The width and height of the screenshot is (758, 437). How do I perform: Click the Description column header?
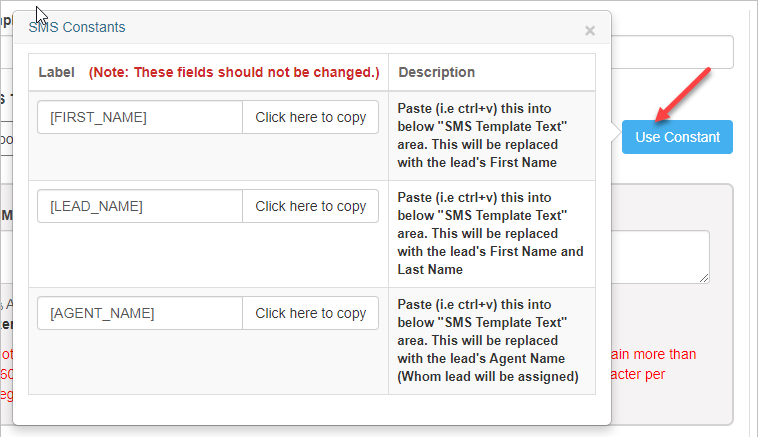(436, 72)
